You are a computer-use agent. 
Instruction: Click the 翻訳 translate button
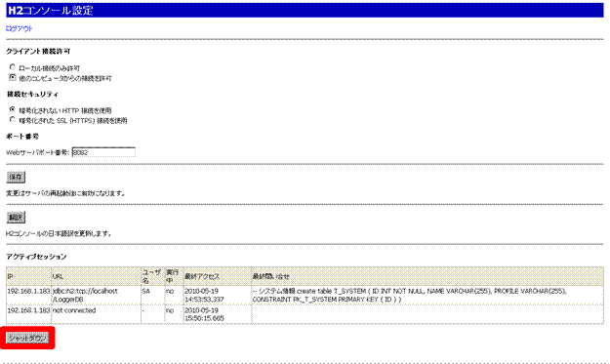[x=16, y=218]
